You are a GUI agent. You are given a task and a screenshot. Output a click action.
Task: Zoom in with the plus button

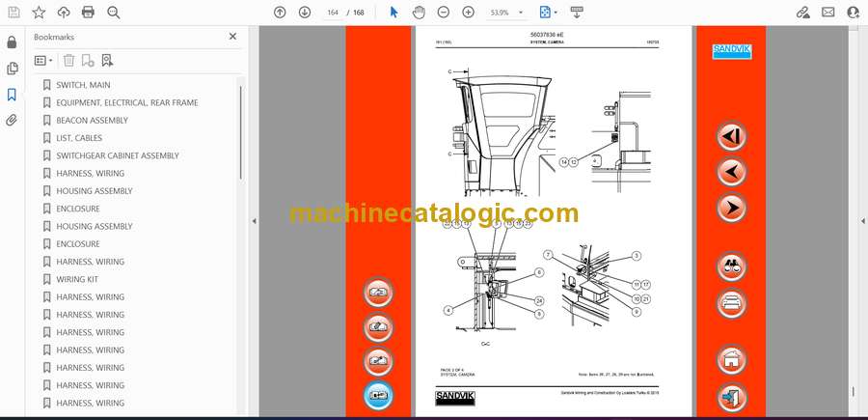469,13
